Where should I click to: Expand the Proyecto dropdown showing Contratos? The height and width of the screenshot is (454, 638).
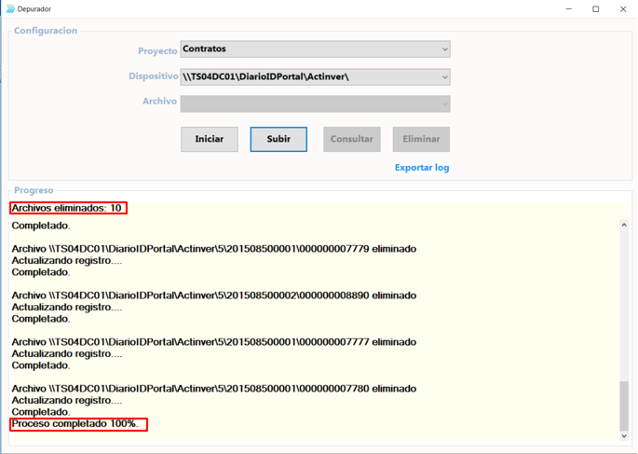pos(315,49)
